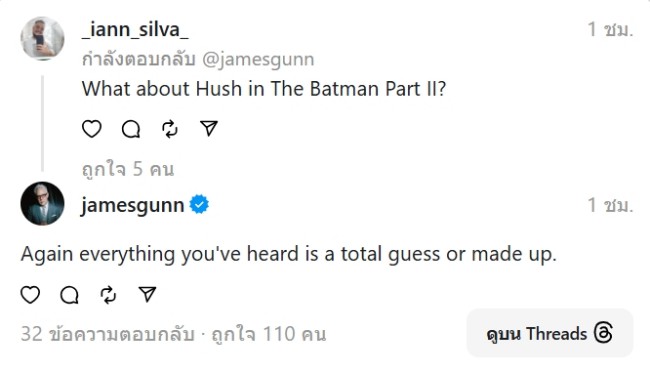This screenshot has height=372, width=650.
Task: Repost _iann_silva_'s Hush question
Action: [x=170, y=129]
